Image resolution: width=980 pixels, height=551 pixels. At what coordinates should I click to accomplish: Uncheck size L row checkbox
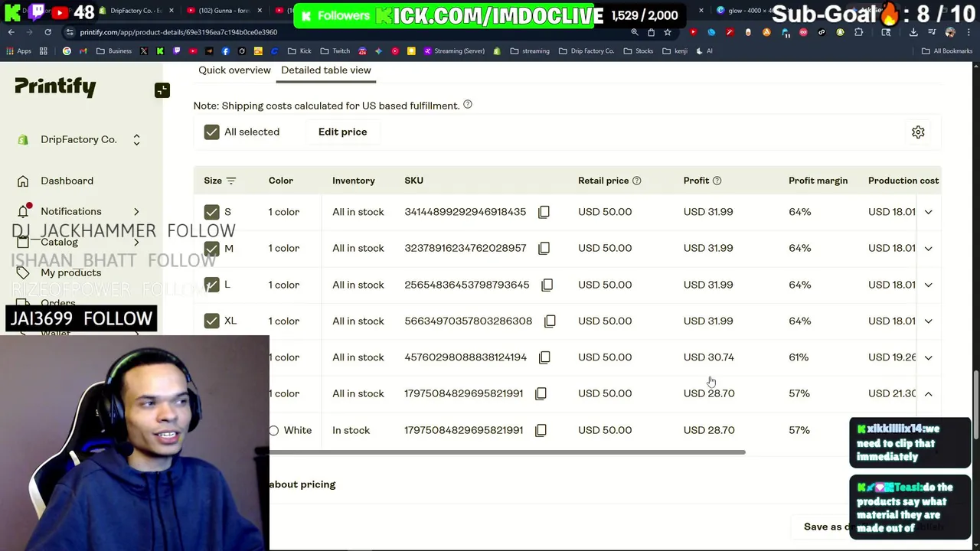tap(211, 285)
